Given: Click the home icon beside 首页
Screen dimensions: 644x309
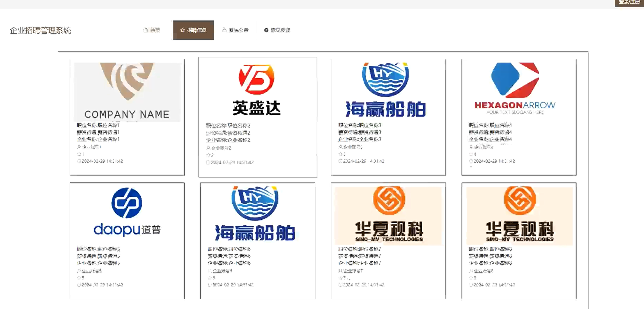Looking at the screenshot, I should point(145,30).
